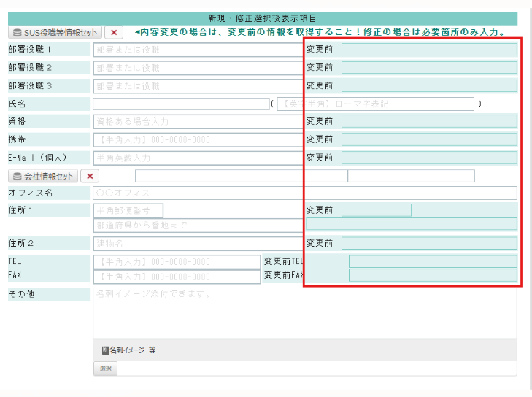The image size is (532, 397).
Task: Click the 氏名 name input field
Action: point(181,104)
